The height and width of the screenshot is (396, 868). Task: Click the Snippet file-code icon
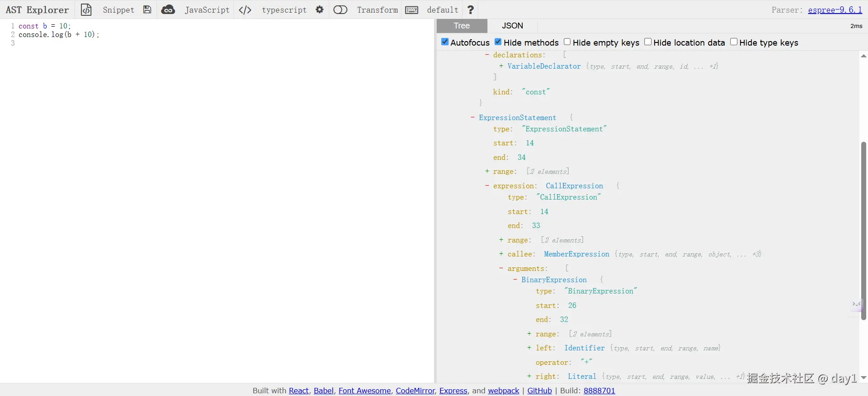coord(86,9)
